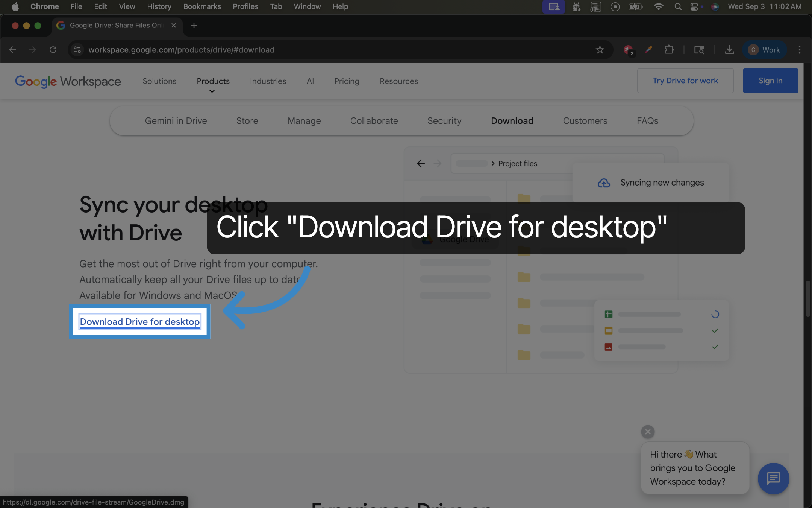Image resolution: width=812 pixels, height=508 pixels.
Task: Open Industries navigation item
Action: [268, 81]
